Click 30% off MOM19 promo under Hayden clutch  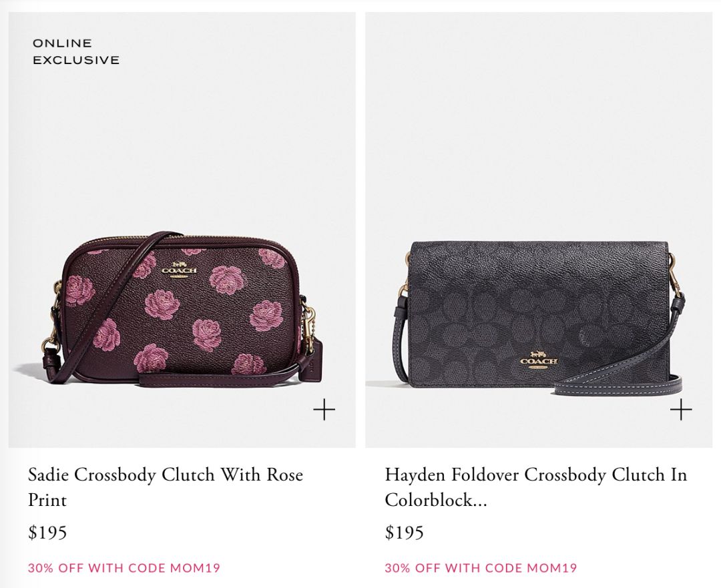coord(481,568)
